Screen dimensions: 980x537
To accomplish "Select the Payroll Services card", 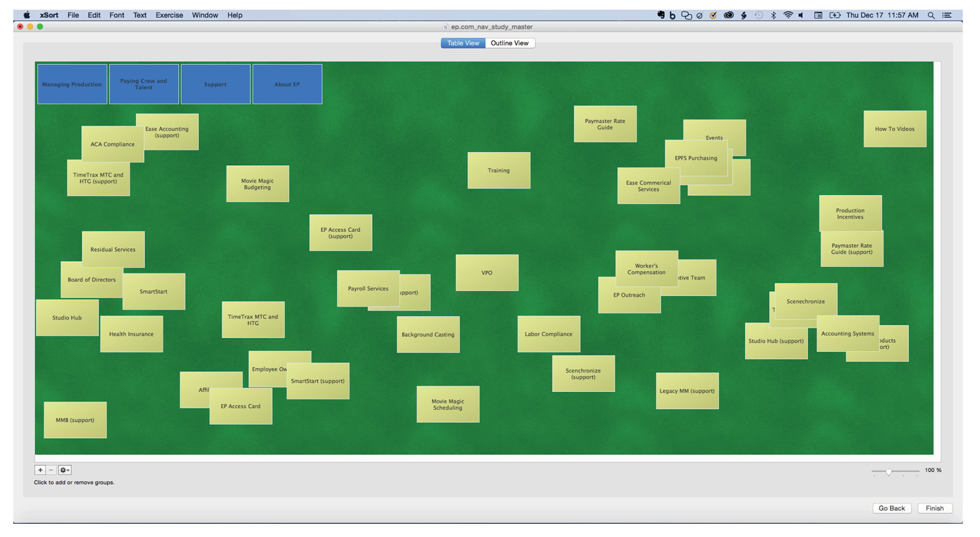I will point(368,289).
